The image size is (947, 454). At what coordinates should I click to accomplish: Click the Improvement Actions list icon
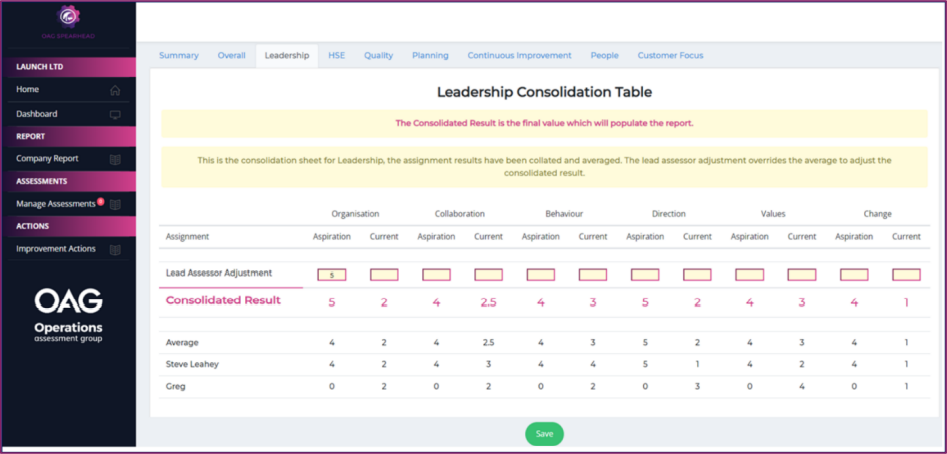115,250
